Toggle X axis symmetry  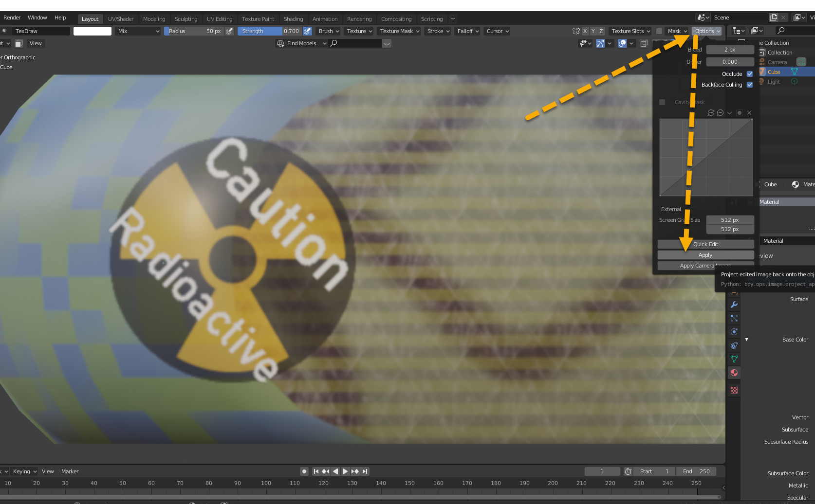tap(585, 31)
